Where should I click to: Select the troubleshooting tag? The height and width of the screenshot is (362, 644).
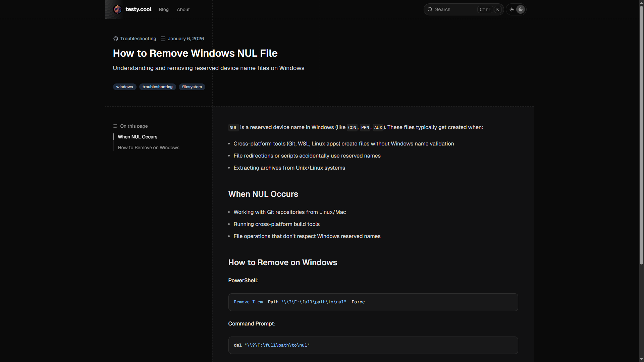157,87
